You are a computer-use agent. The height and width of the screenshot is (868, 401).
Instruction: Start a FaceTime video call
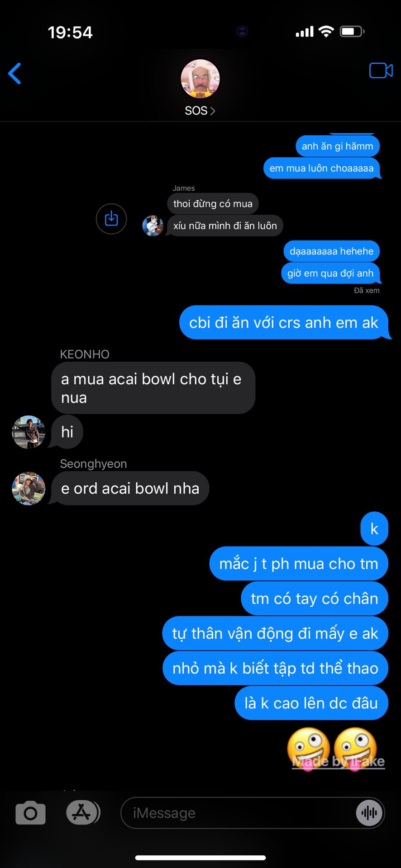point(381,71)
